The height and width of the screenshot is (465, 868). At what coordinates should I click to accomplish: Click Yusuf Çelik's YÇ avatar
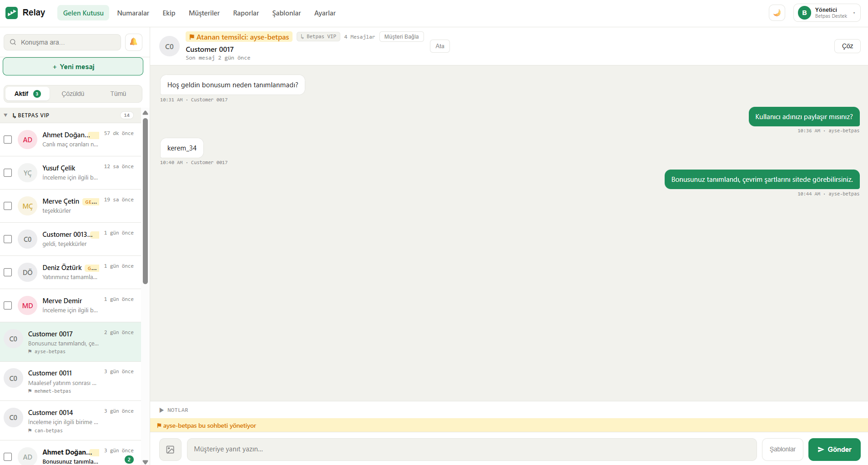27,173
